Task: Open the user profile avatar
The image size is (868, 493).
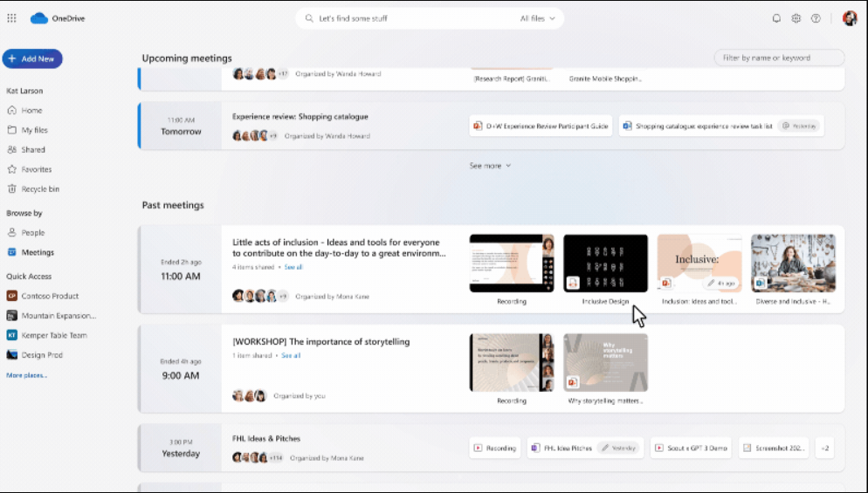Action: (x=849, y=18)
